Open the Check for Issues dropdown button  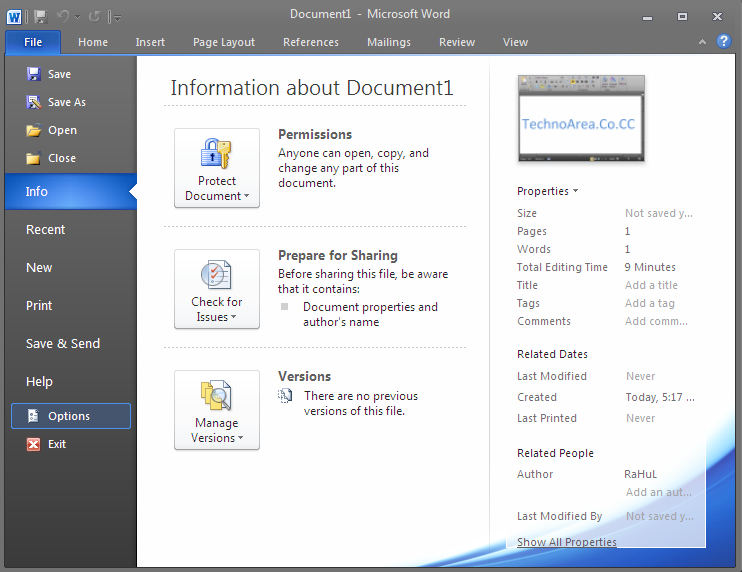pos(217,289)
